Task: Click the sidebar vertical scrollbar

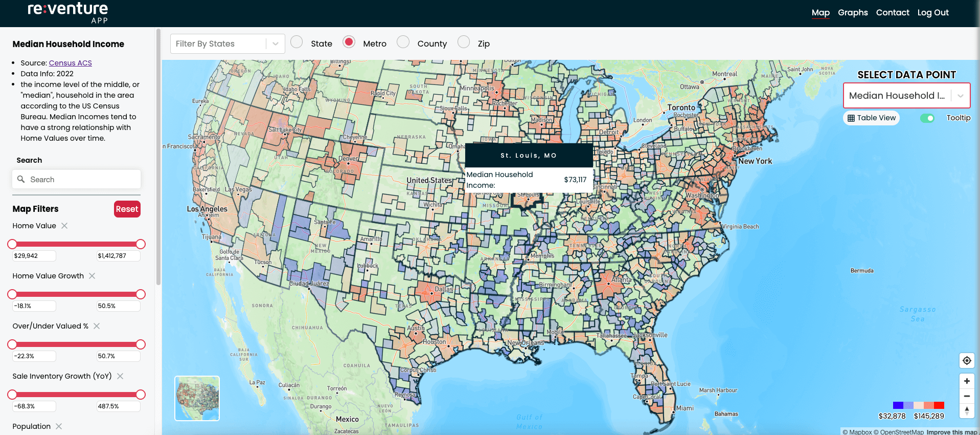Action: point(158,156)
